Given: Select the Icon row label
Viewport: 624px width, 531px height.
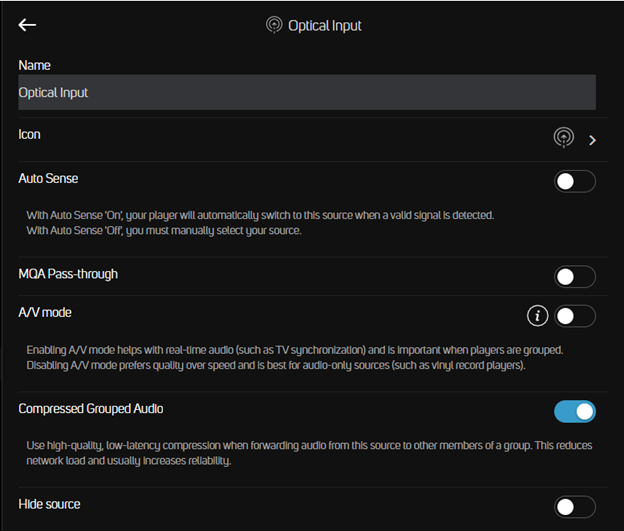Looking at the screenshot, I should coord(29,135).
